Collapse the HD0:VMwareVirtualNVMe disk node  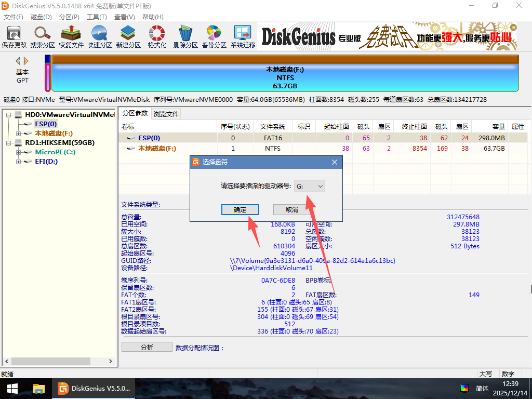pos(9,115)
